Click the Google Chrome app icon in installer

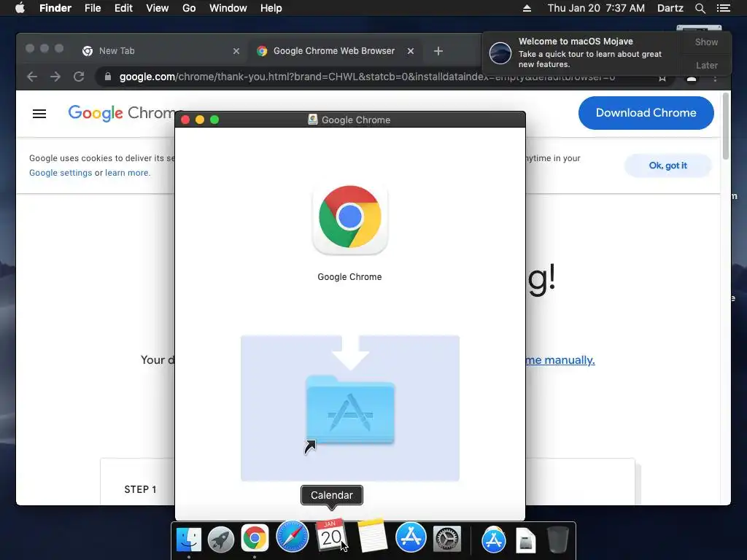[x=350, y=219]
